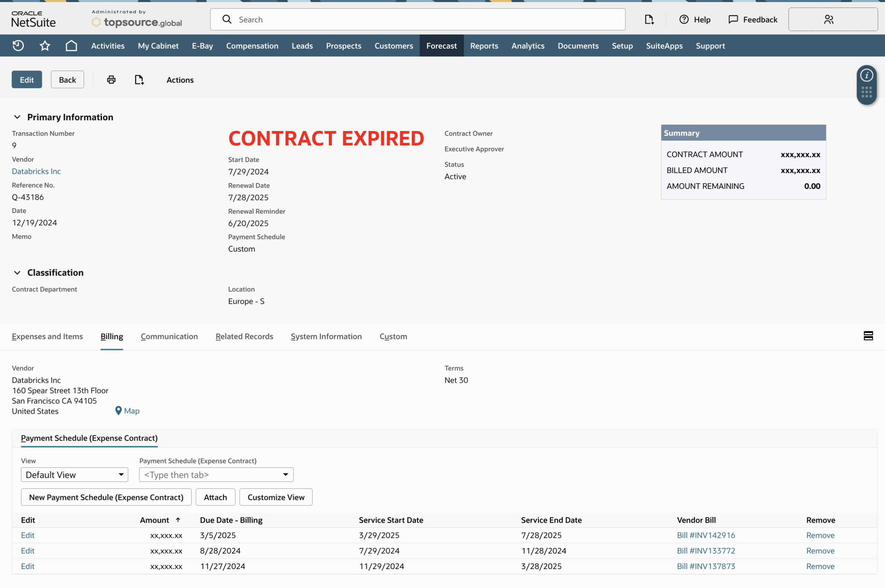Open the SuiteApps menu

tap(664, 46)
